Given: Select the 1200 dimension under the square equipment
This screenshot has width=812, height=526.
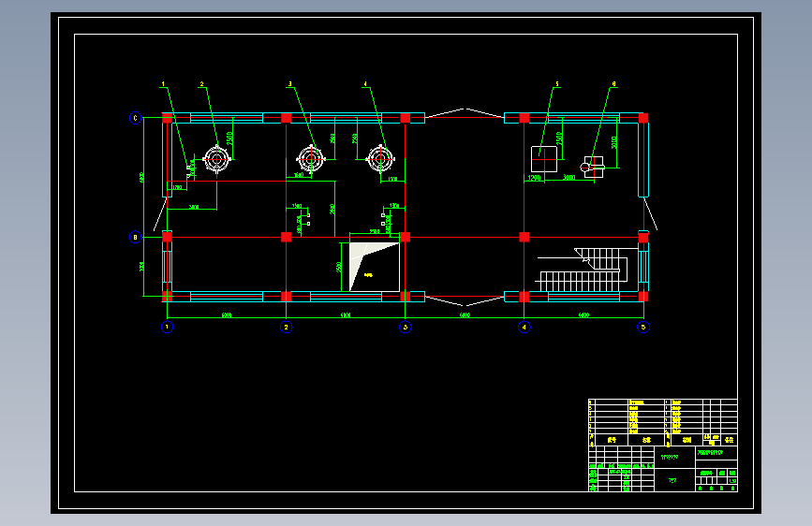Looking at the screenshot, I should [534, 178].
